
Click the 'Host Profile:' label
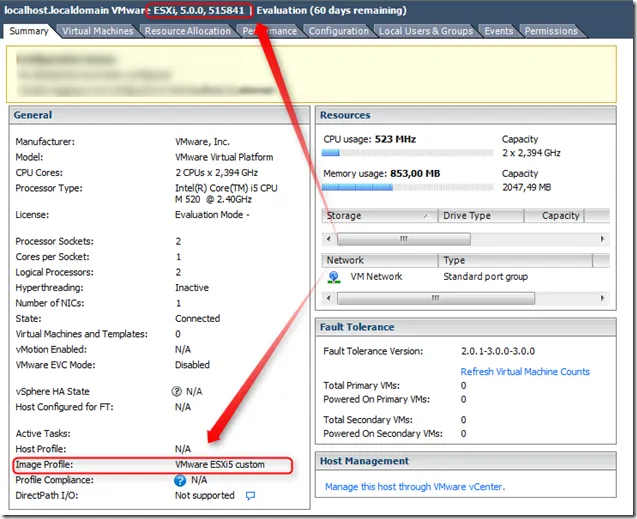(x=41, y=449)
